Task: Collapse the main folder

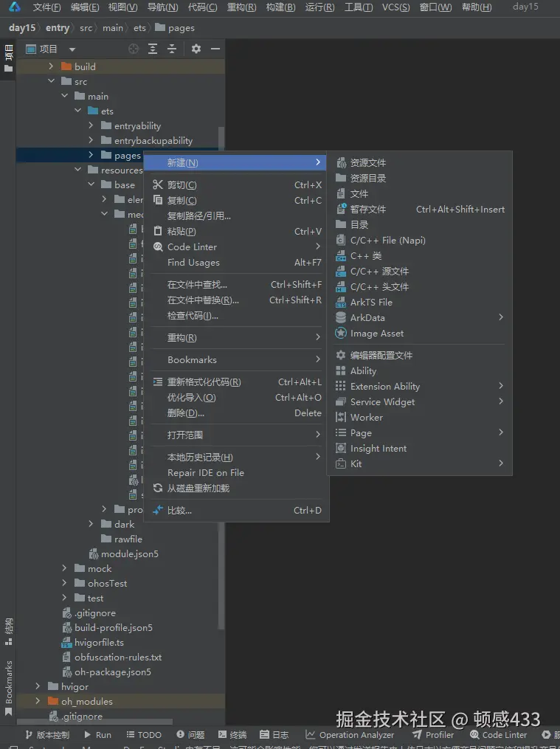Action: coord(64,96)
